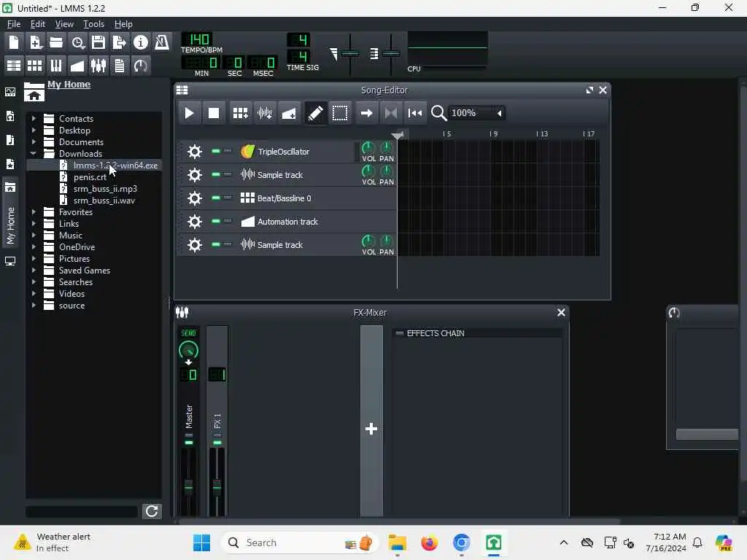Screen dimensions: 747x560
Task: Show FX Mixer toolbar icon
Action: click(98, 66)
